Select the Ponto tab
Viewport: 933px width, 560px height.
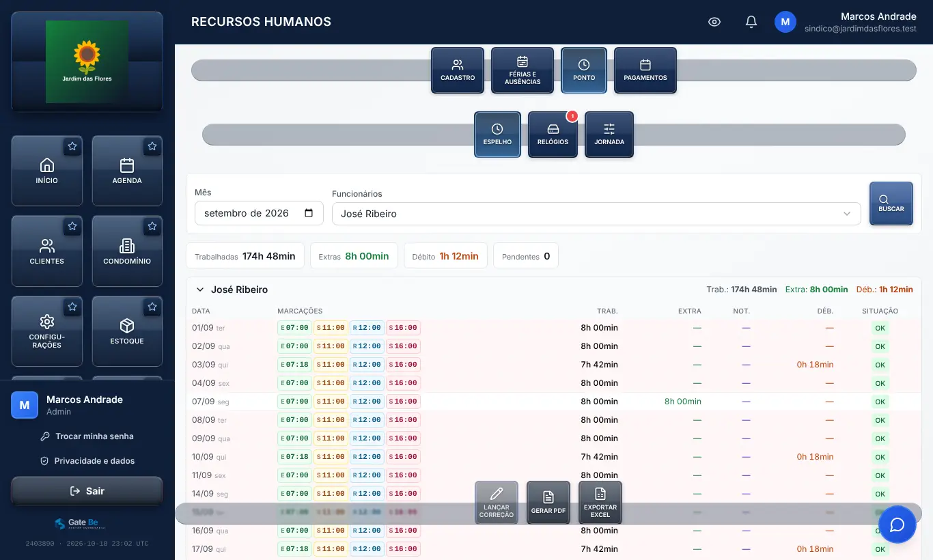click(584, 70)
